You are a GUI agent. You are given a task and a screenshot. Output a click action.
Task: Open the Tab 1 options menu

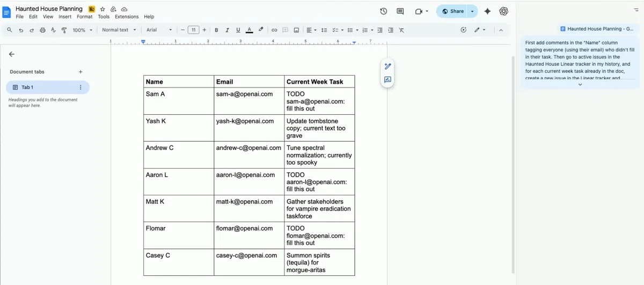click(x=80, y=87)
